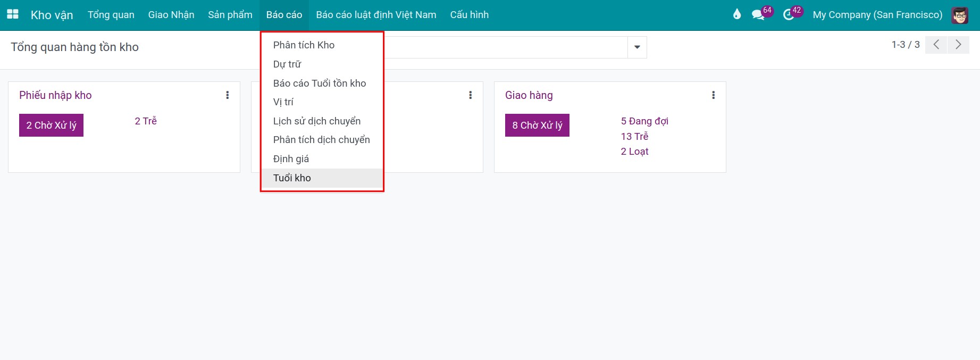Open the 2 Loạt link
The image size is (980, 360).
pos(634,152)
